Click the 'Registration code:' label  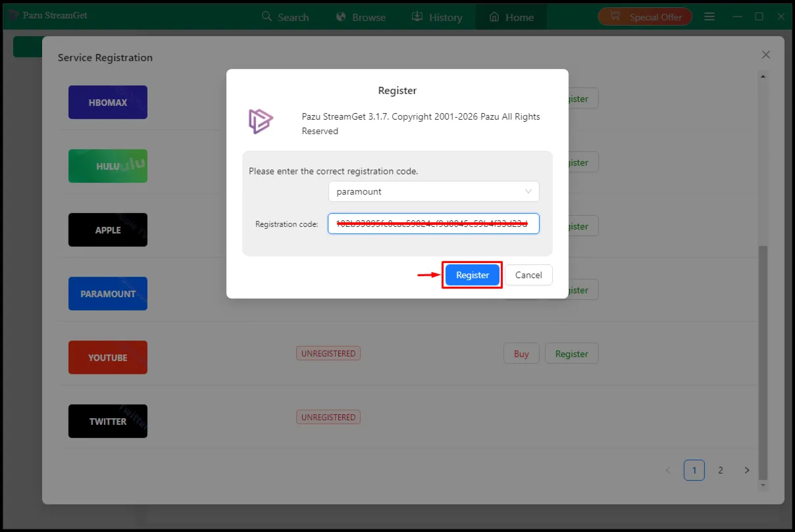pos(287,224)
